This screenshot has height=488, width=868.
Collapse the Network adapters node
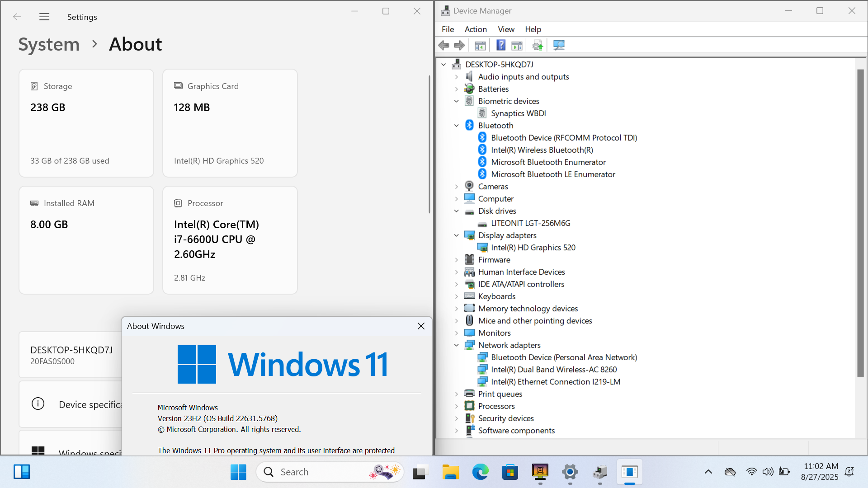point(456,345)
